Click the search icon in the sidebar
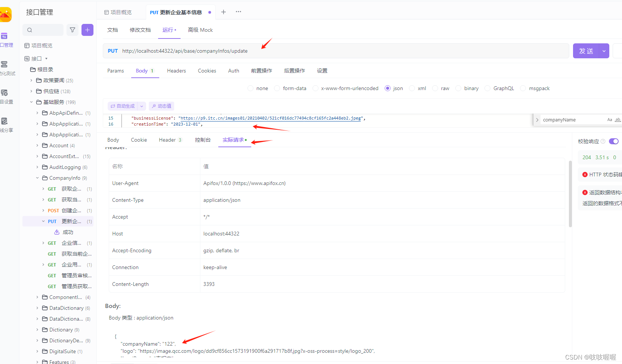This screenshot has height=364, width=622. 30,30
